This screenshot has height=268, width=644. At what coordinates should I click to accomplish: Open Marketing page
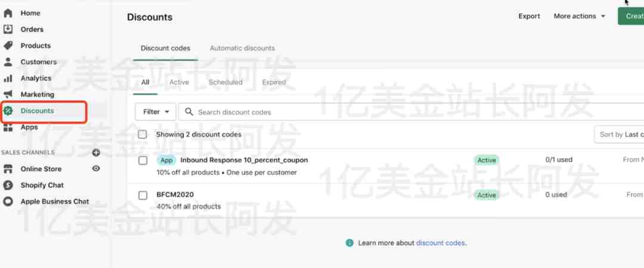38,94
